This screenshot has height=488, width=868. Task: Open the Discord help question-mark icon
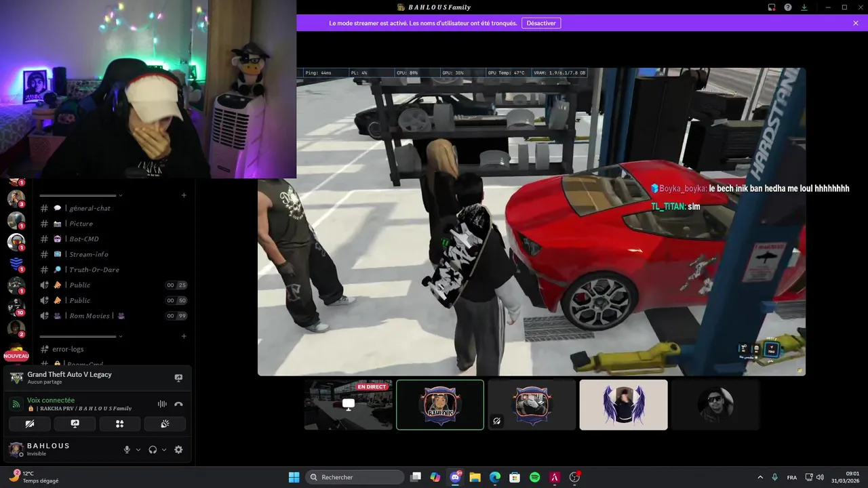click(788, 7)
